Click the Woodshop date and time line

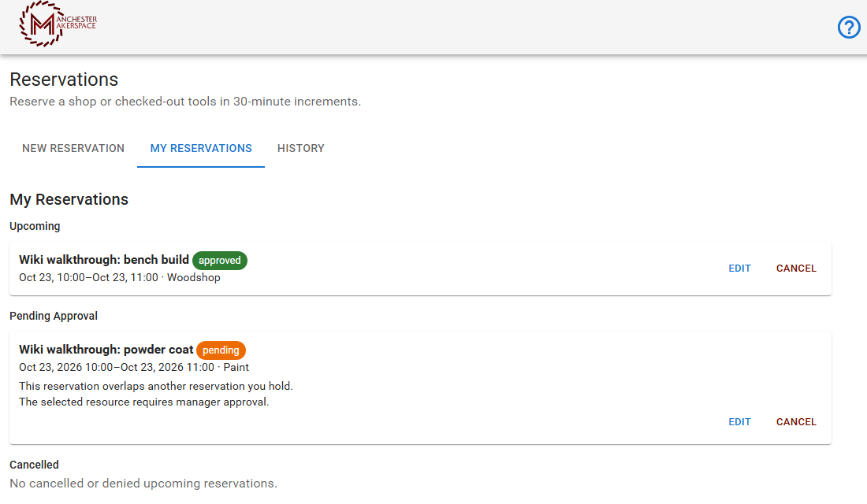point(120,277)
